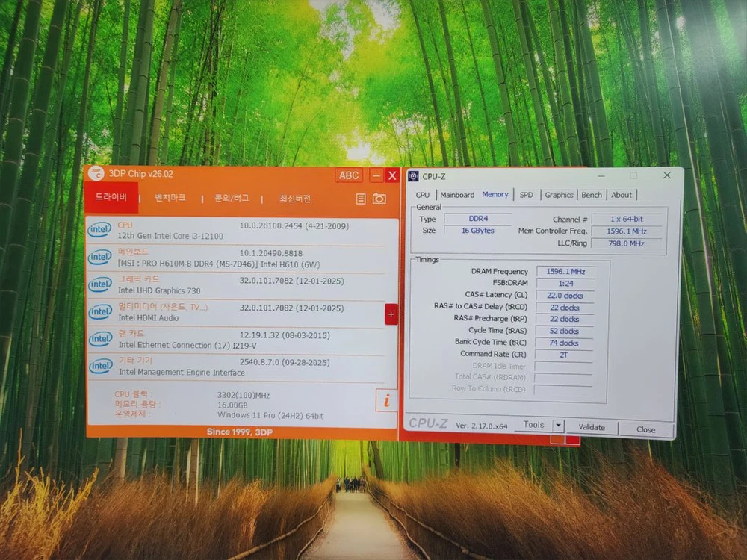Open the About tab in CPU-Z
The height and width of the screenshot is (560, 747).
click(622, 195)
